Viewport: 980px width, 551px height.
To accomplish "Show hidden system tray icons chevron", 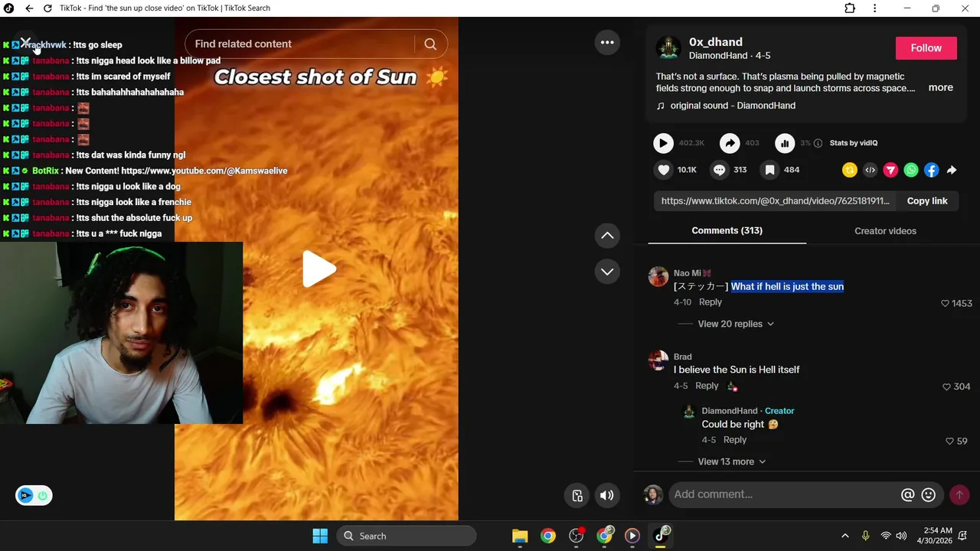I will 844,536.
